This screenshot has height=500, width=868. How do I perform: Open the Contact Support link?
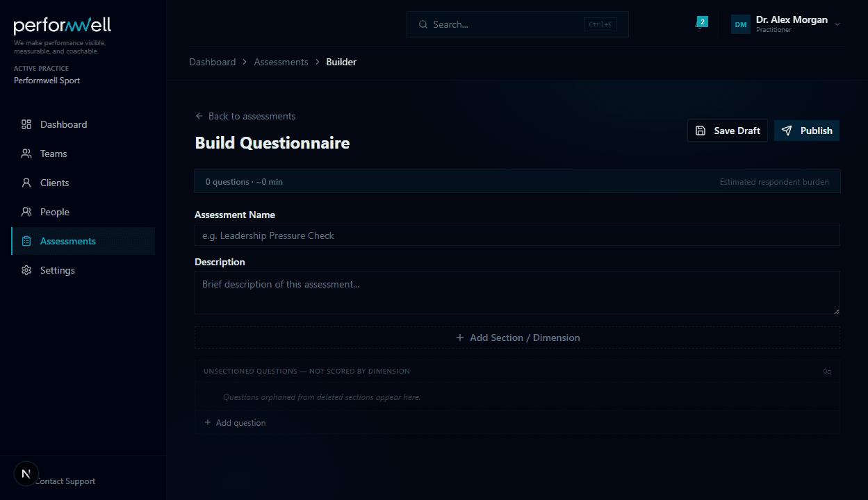pos(65,481)
